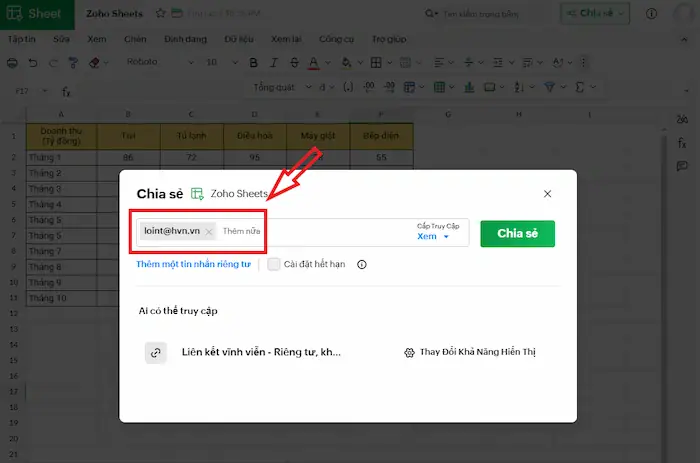Screen dimensions: 700x463
Task: Click the cell borders icon
Action: (x=376, y=63)
